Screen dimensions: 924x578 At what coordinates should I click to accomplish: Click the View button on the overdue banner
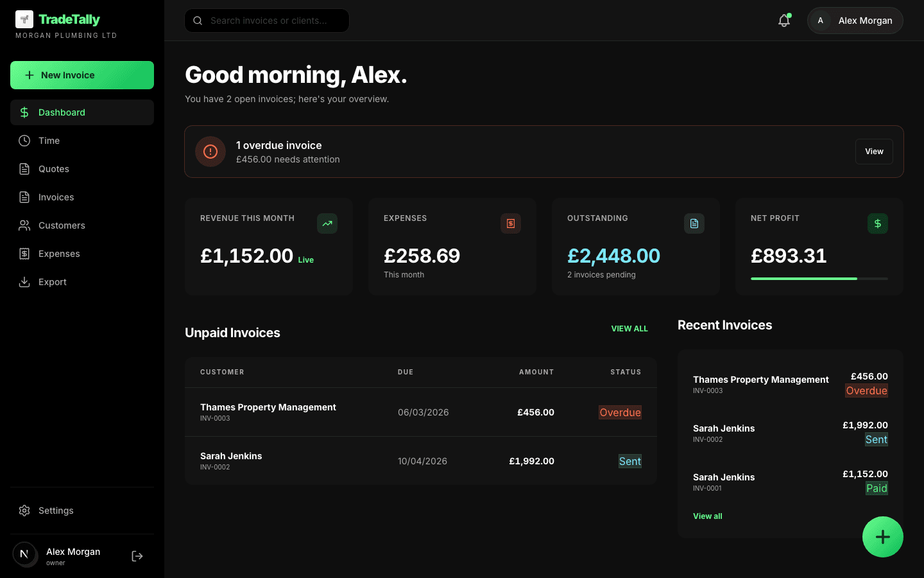[x=873, y=152]
